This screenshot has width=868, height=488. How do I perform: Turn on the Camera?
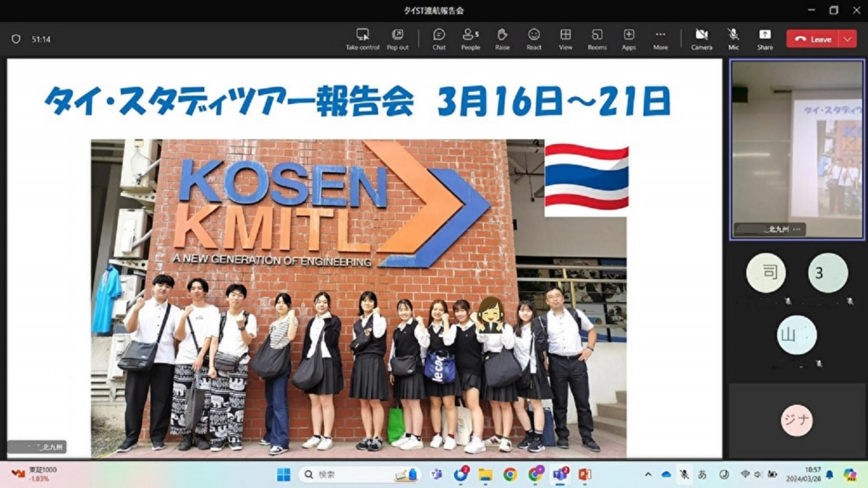[x=701, y=39]
